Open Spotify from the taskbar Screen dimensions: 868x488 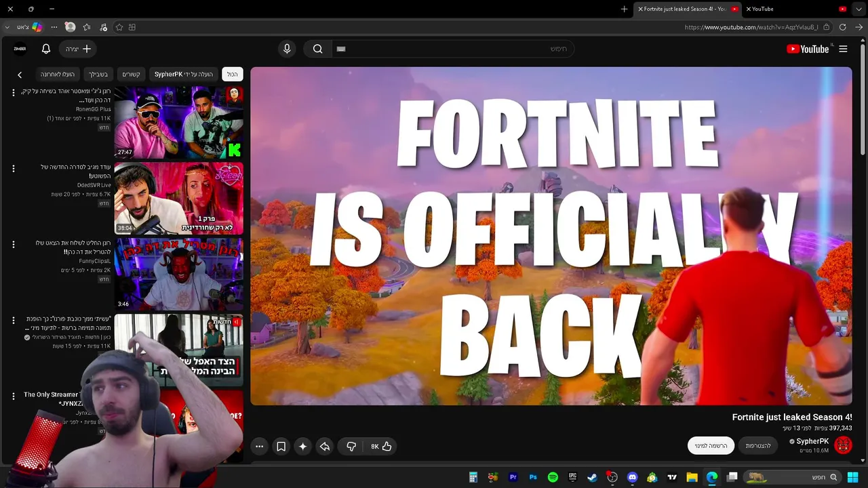coord(553,477)
